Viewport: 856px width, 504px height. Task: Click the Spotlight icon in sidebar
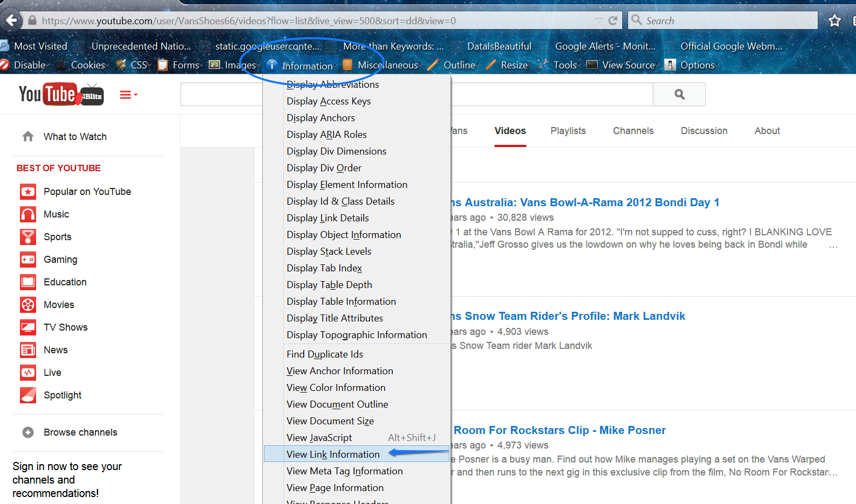[x=28, y=395]
